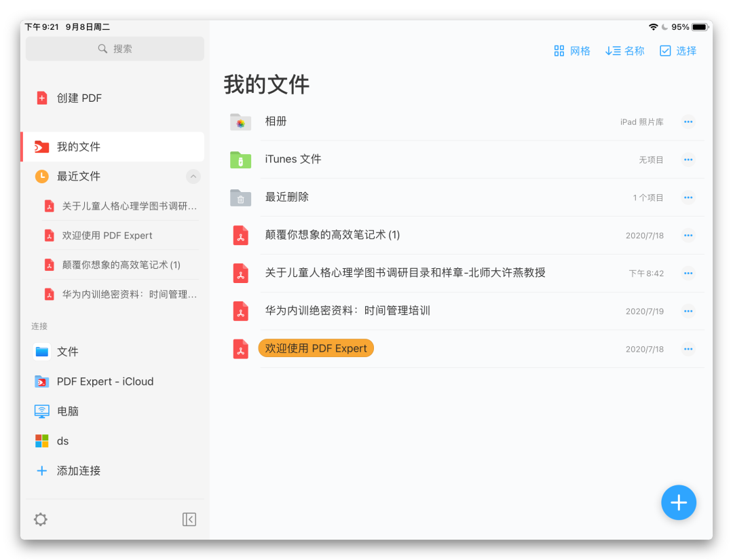This screenshot has height=560, width=733.
Task: Open the 最近删除 folder name
Action: (287, 198)
